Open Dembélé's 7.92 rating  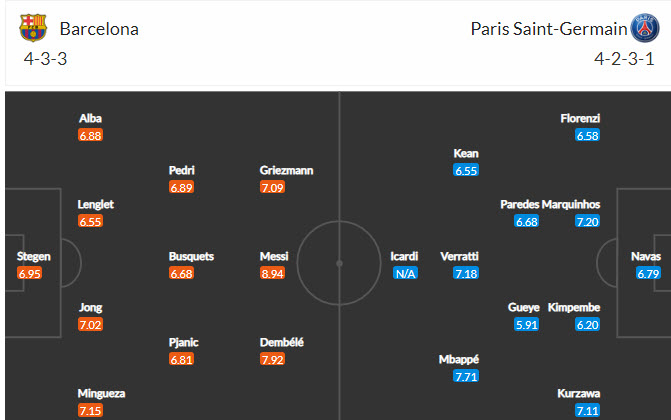(273, 359)
